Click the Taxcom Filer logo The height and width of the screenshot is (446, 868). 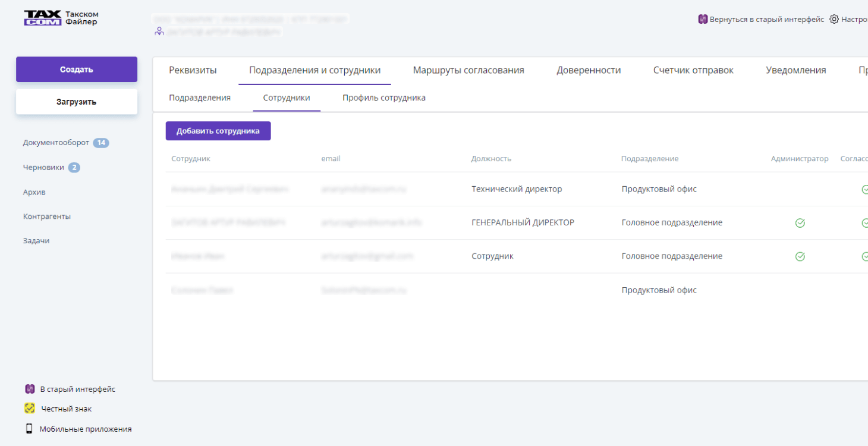coord(61,18)
